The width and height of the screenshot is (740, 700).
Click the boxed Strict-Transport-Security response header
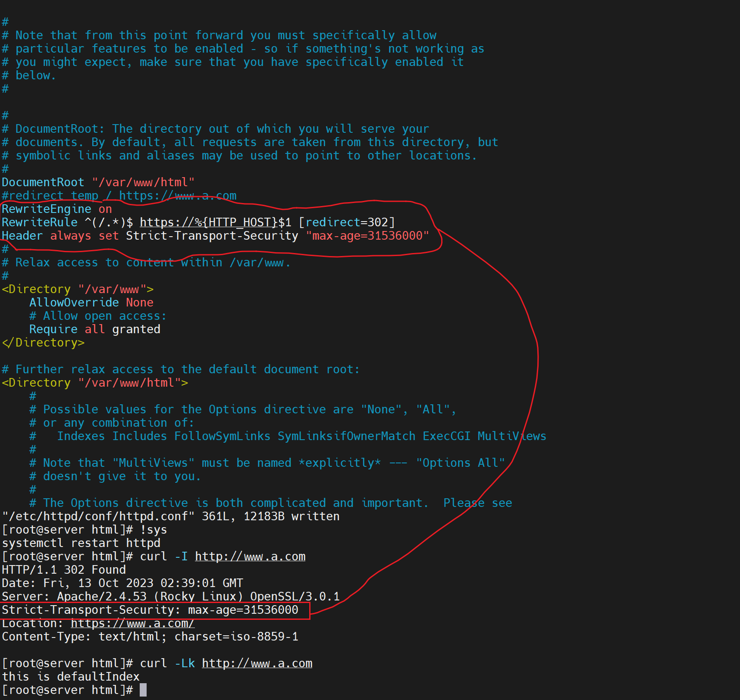click(x=150, y=610)
